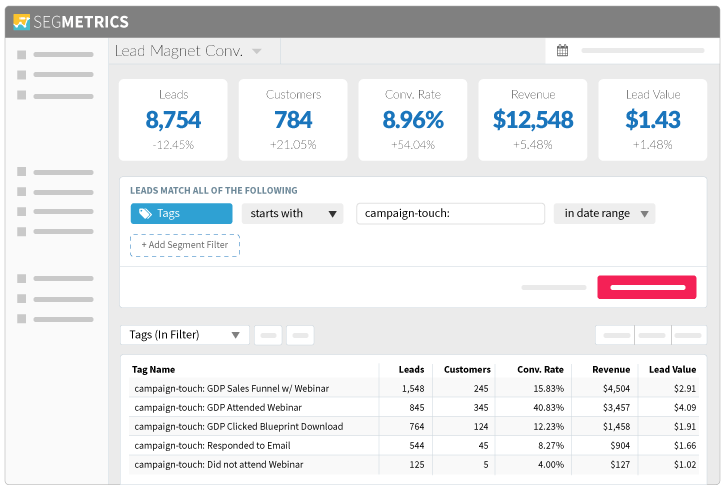Screen dimensions: 725x490
Task: Click the blue Tags filter button
Action: click(x=181, y=214)
